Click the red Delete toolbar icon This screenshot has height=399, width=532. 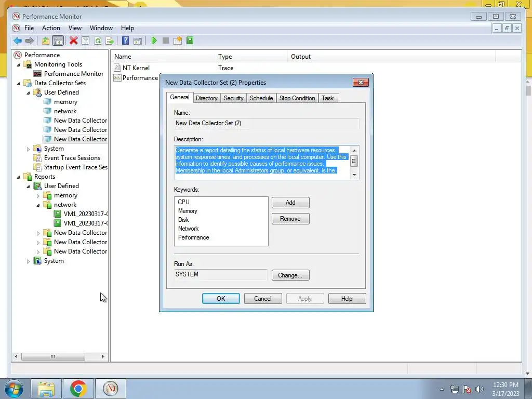[x=73, y=41]
